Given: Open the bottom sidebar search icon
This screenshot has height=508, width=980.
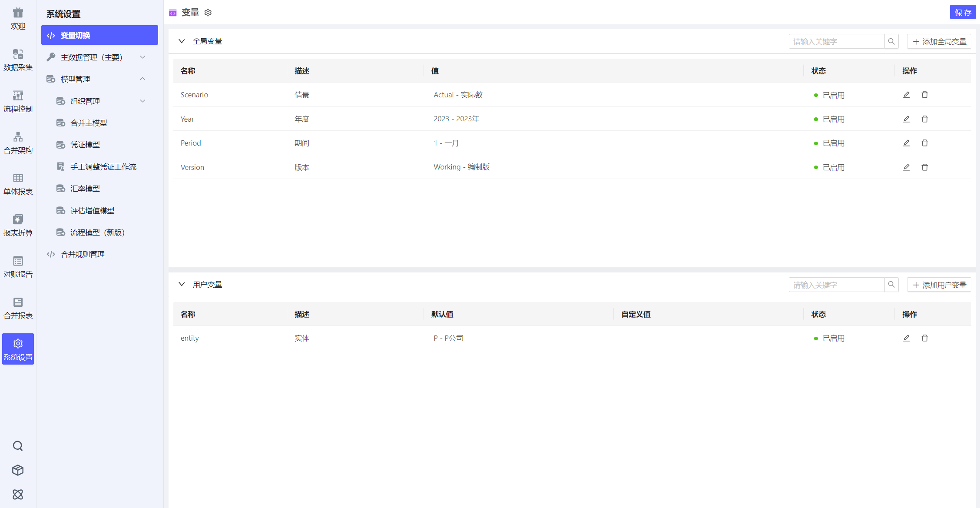Looking at the screenshot, I should tap(18, 446).
